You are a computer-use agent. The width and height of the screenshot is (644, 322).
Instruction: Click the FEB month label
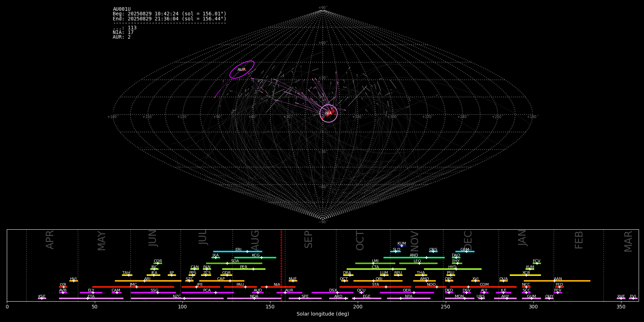[579, 240]
